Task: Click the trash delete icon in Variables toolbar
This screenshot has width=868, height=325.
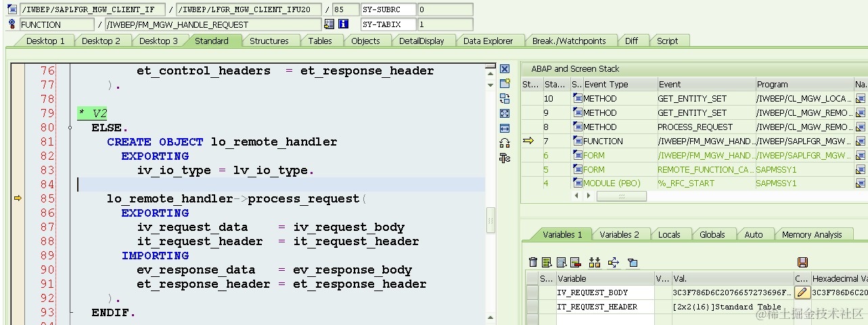Action: click(533, 263)
